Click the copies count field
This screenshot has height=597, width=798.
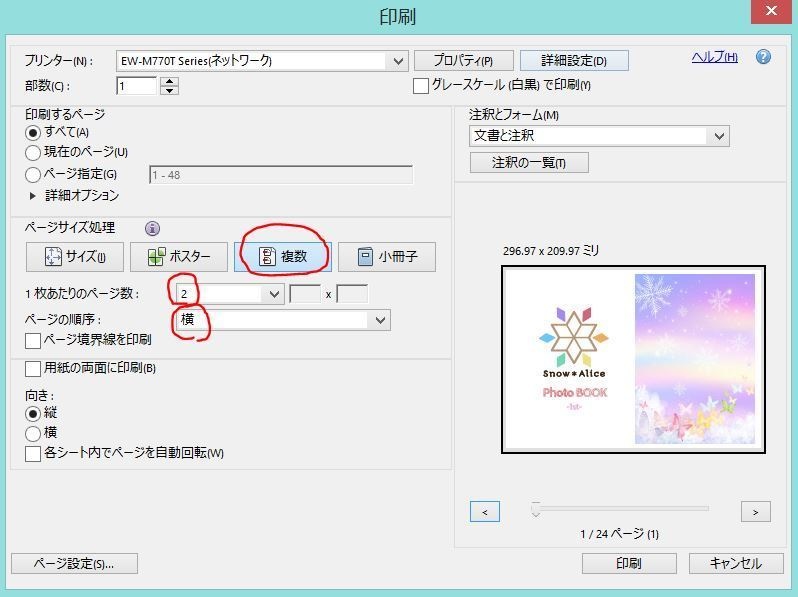click(136, 86)
